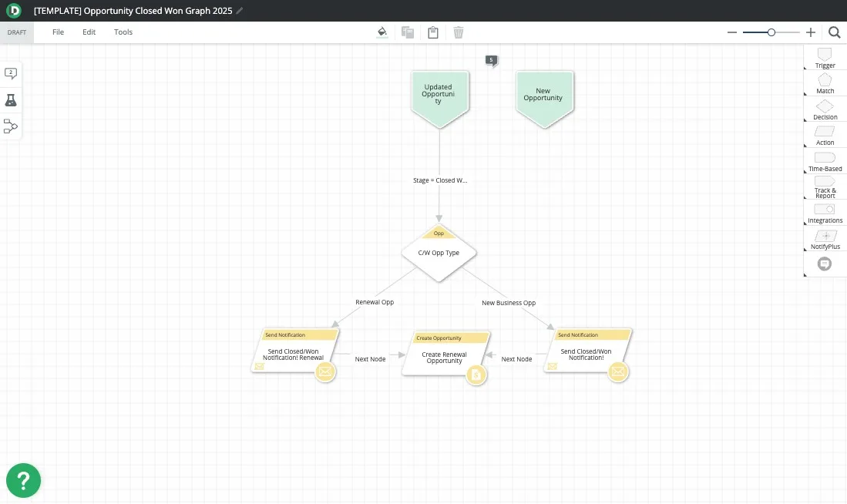
Task: Open the test flask icon
Action: [11, 100]
